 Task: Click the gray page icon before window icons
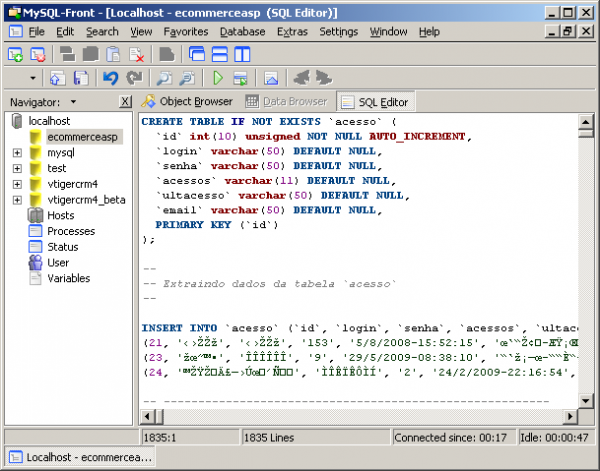tap(166, 54)
